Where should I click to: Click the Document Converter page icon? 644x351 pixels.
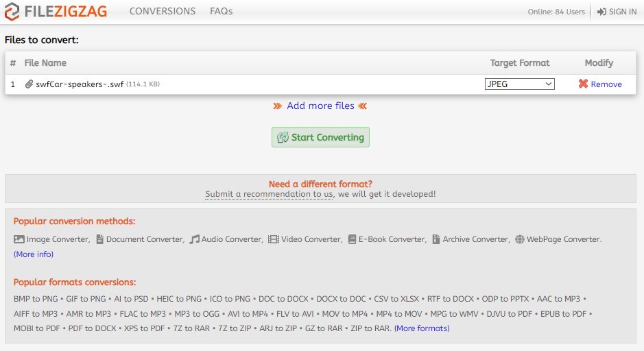[x=100, y=239]
